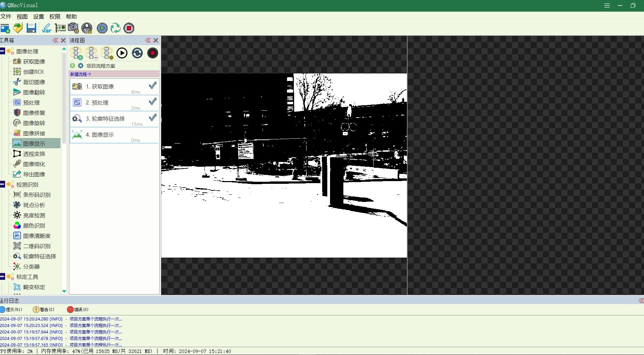Collapse the 检测识别 tree category
Image resolution: width=644 pixels, height=355 pixels.
[x=2, y=185]
